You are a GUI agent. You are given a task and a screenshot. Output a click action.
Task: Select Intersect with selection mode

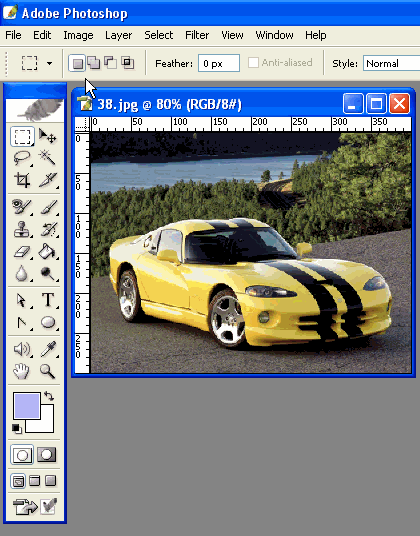coord(127,63)
